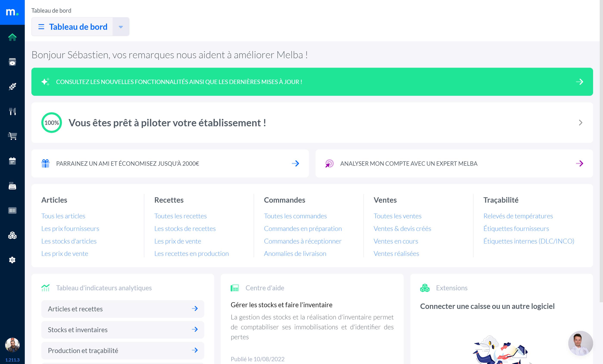
Task: Click the sparkle icon in green banner
Action: pos(45,82)
